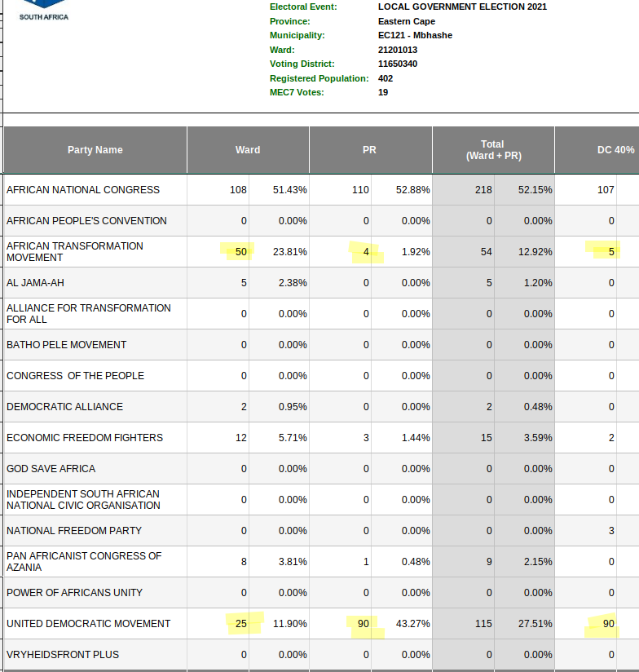Click EFF total percentage 3.59%
639x672 pixels.
[539, 438]
